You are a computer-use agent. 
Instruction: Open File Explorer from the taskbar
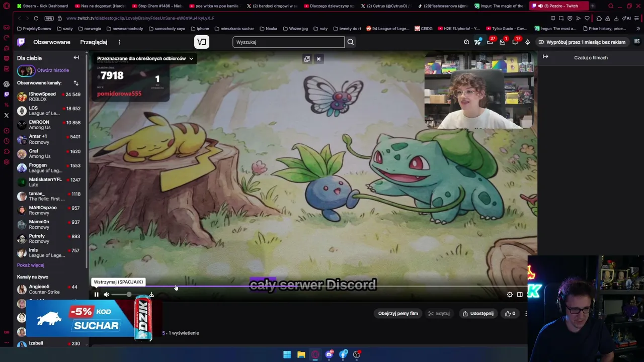(x=301, y=354)
